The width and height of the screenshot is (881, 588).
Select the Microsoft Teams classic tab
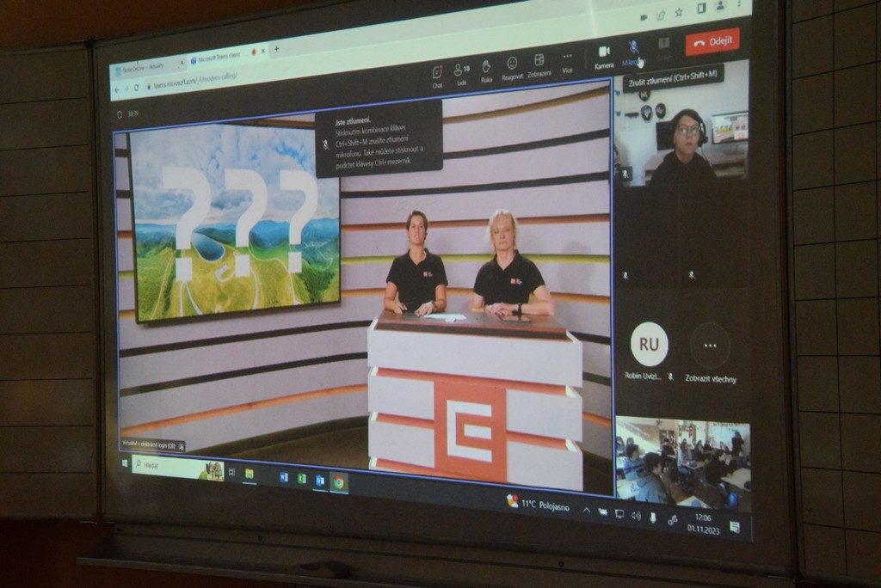point(225,57)
